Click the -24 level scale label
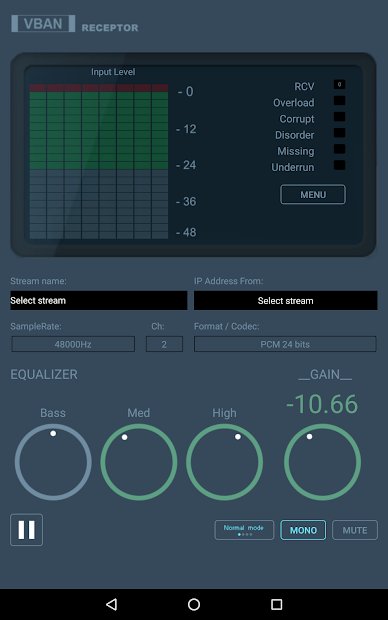The height and width of the screenshot is (620, 388). click(186, 165)
